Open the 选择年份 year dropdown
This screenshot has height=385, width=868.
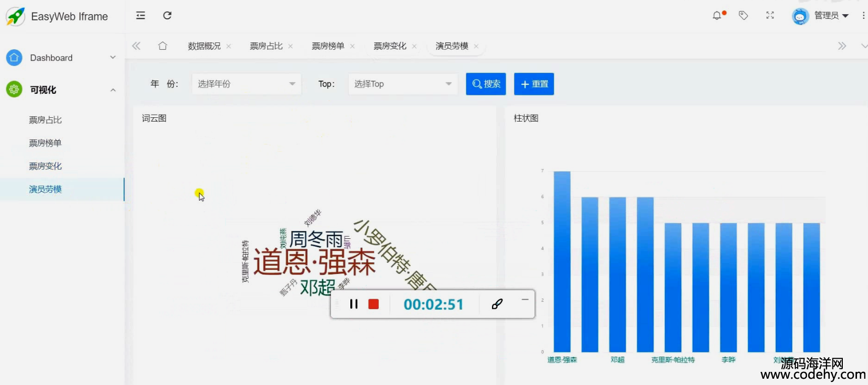(246, 84)
